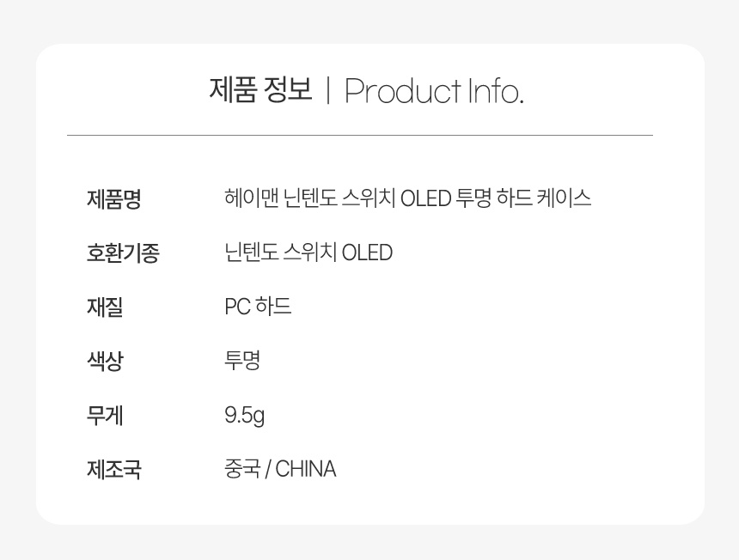The width and height of the screenshot is (739, 560).
Task: Click the word '헤이맨' in the product name
Action: coord(251,198)
